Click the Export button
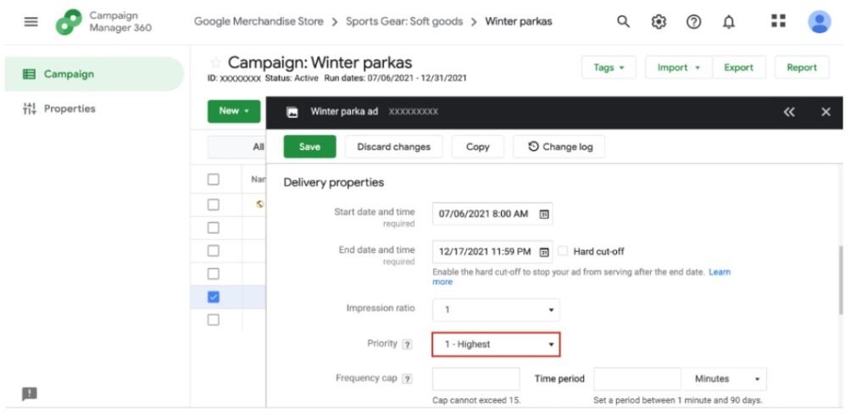The width and height of the screenshot is (868, 418). tap(738, 68)
